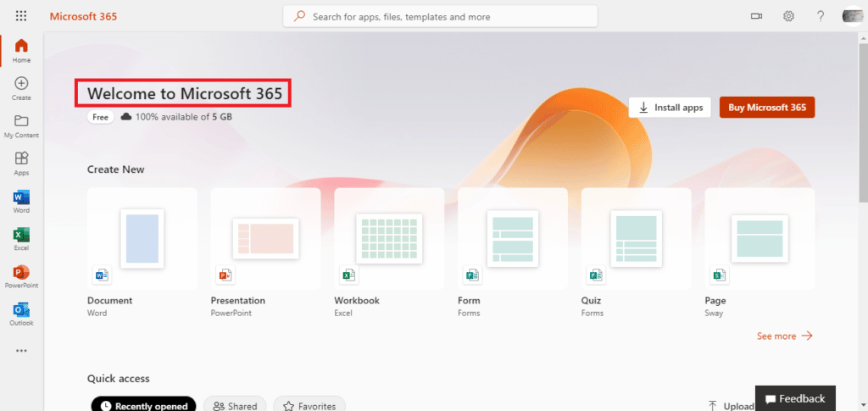Open the Apps icon in sidebar

click(x=21, y=159)
